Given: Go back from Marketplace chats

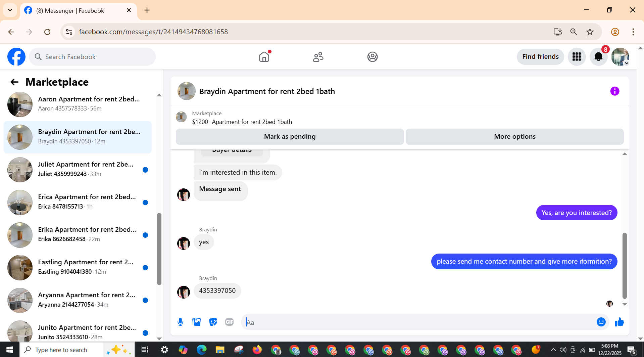Looking at the screenshot, I should [x=14, y=82].
